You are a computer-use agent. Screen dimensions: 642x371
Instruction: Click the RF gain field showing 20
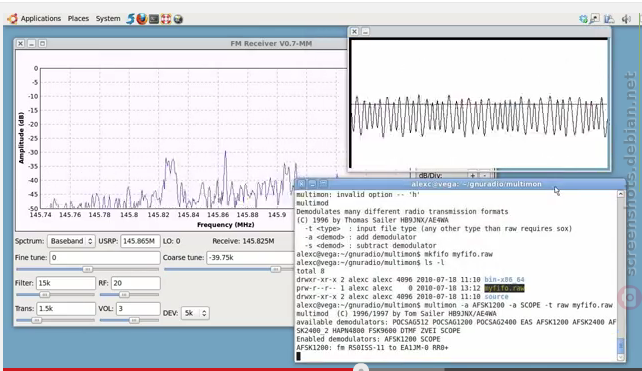pos(135,283)
